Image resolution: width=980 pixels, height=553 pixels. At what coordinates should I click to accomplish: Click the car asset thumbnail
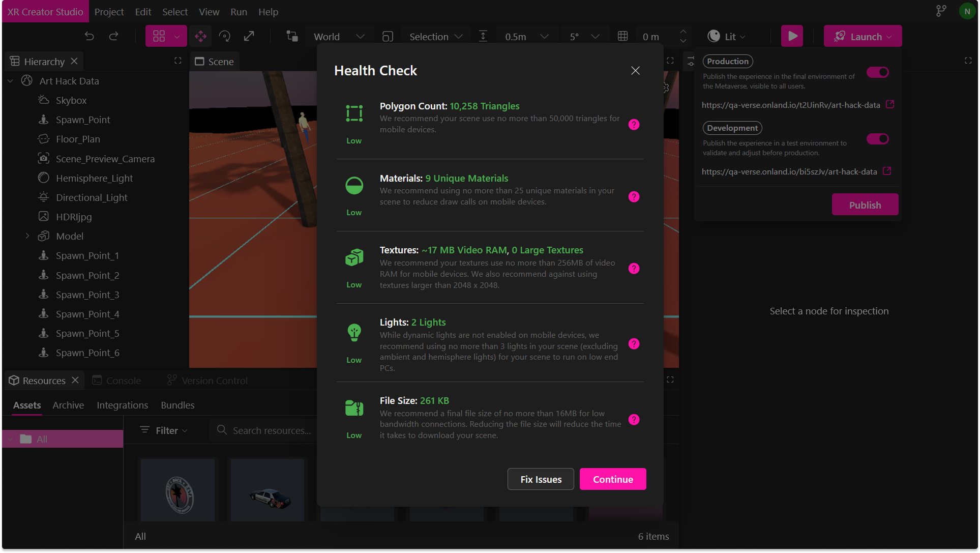click(x=268, y=490)
